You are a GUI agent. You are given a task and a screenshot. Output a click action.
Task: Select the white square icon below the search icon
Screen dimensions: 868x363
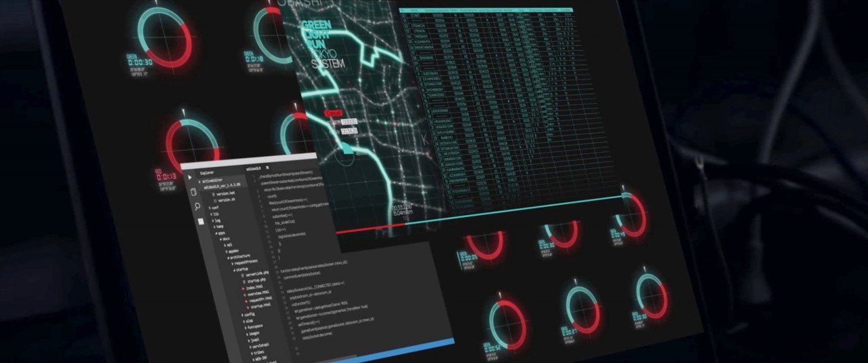pos(201,221)
